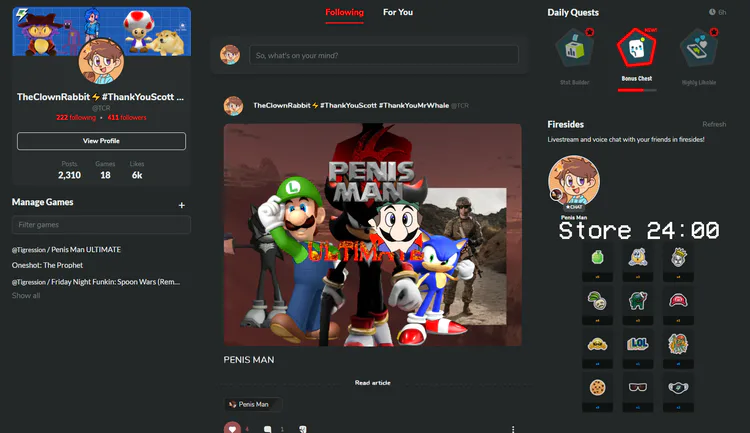Open Oneshot: The Prophet game entry
The height and width of the screenshot is (433, 750).
(x=47, y=265)
